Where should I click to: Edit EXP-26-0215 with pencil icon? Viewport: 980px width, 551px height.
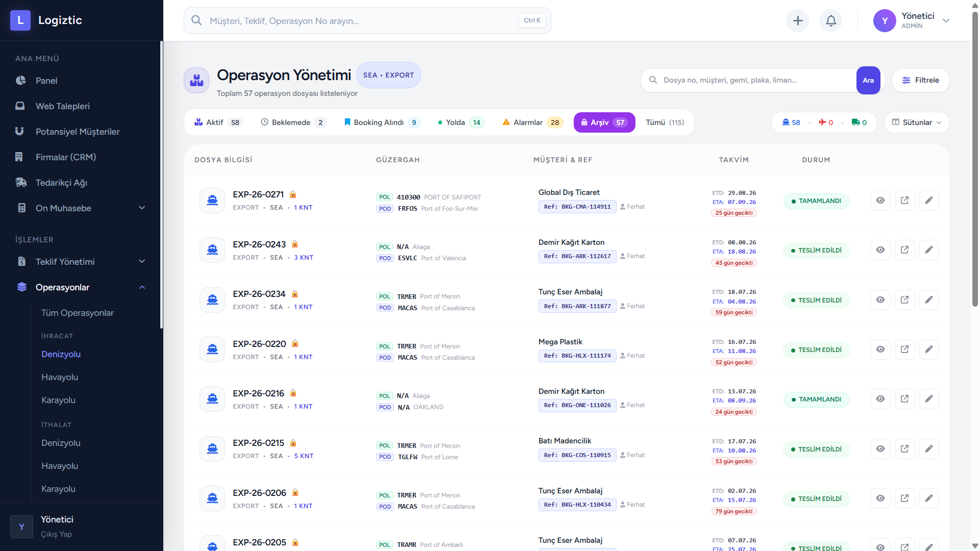click(929, 449)
